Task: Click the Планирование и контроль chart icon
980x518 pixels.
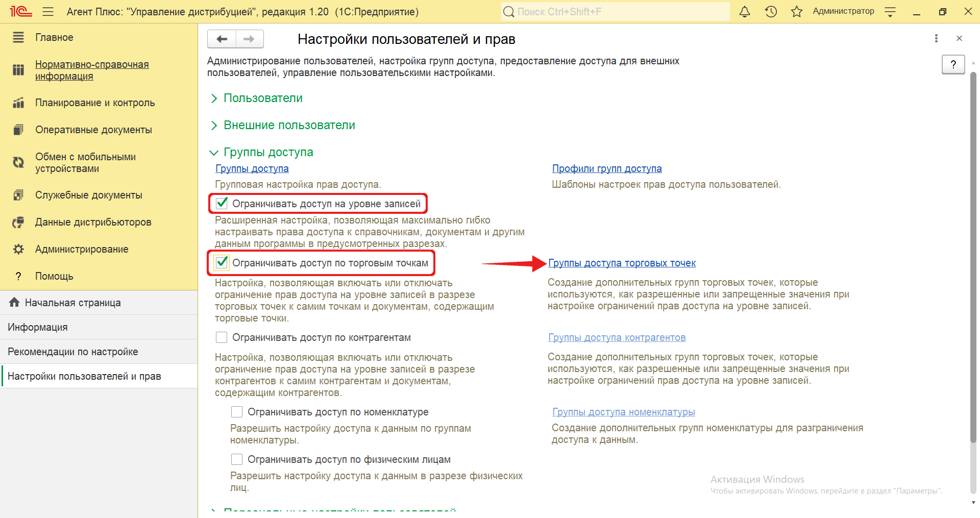Action: [x=18, y=103]
